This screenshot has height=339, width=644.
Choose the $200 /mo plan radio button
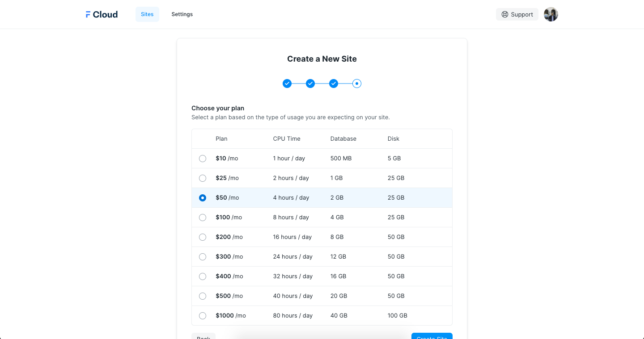coord(203,237)
